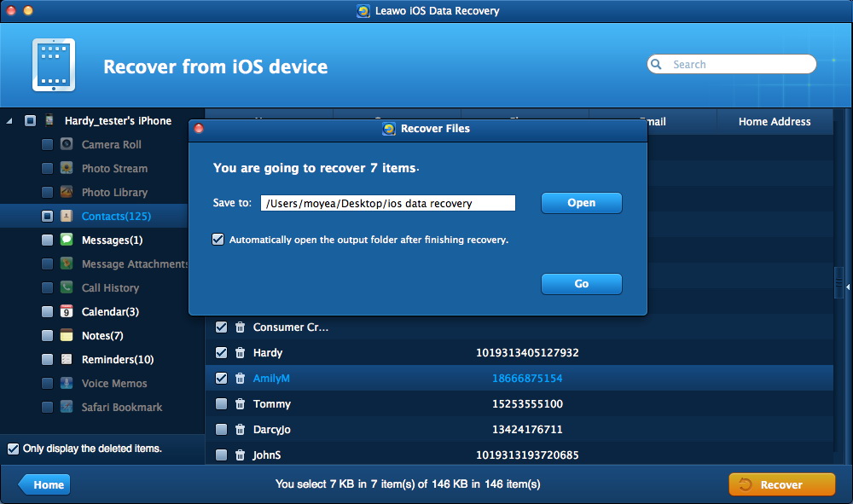Screen dimensions: 853x504
Task: Click trash icon next to Hardy contact
Action: click(240, 353)
